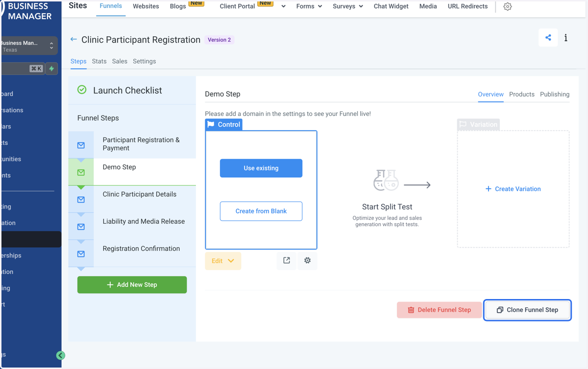Click the Launch Checklist green check icon

click(x=82, y=90)
